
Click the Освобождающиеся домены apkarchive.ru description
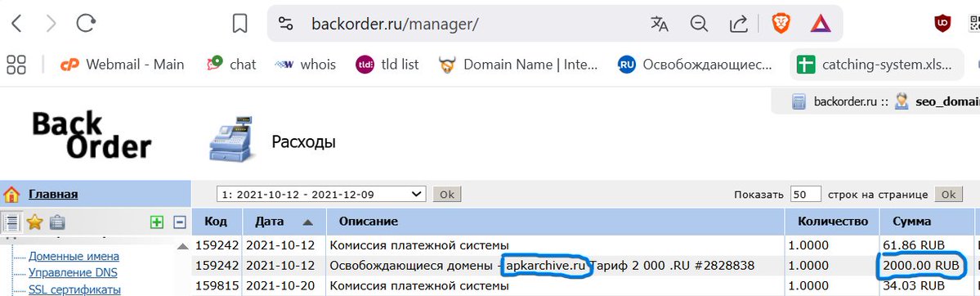click(x=542, y=265)
